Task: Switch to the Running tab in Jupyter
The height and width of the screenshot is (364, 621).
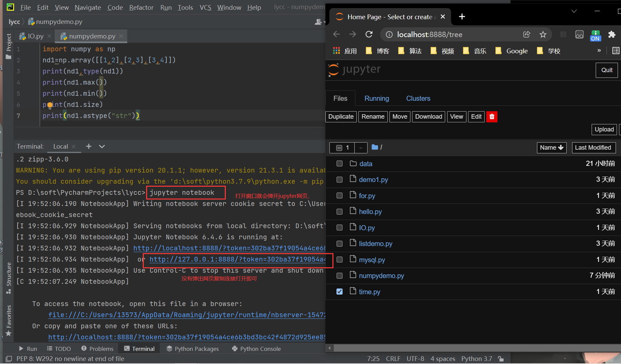Action: click(377, 98)
